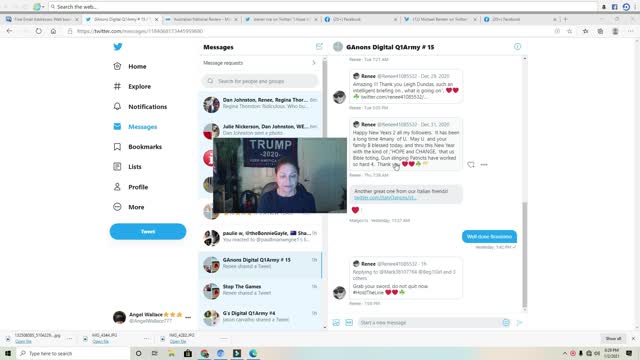Focus the Search for people and groups field
The width and height of the screenshot is (640, 360).
point(260,81)
